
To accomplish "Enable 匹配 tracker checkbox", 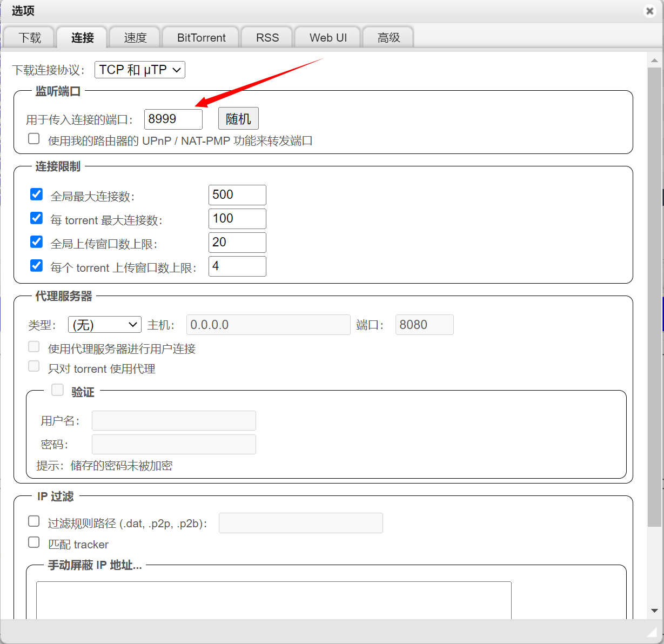I will (34, 542).
